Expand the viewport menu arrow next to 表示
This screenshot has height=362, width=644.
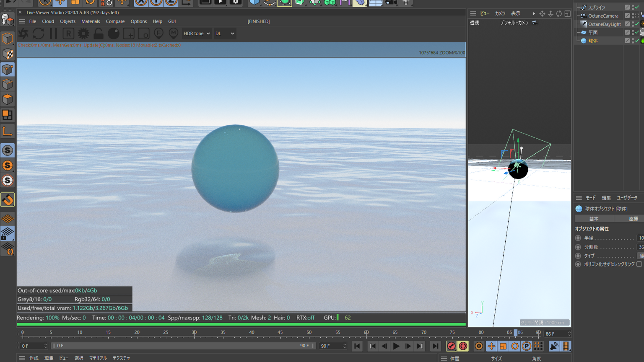click(534, 14)
